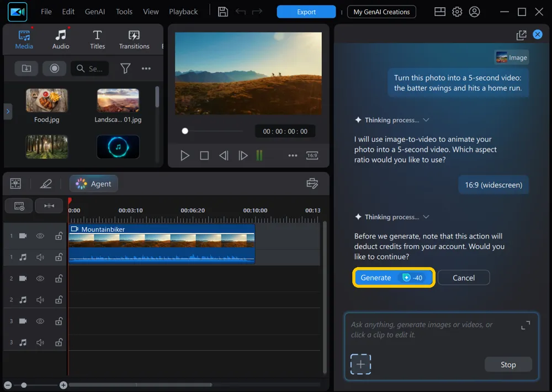The width and height of the screenshot is (552, 392).
Task: Click the PowerDirector app logo icon
Action: (x=17, y=12)
